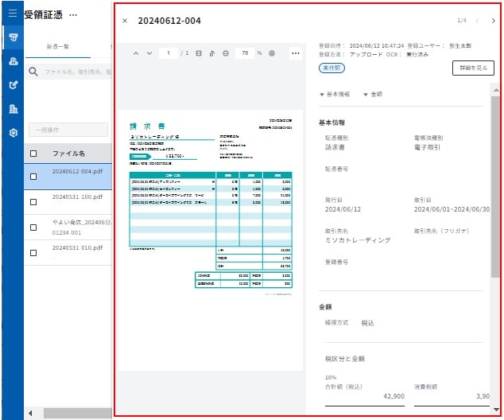Close the 20240612-004 detail panel
Image resolution: width=504 pixels, height=420 pixels.
pos(124,21)
